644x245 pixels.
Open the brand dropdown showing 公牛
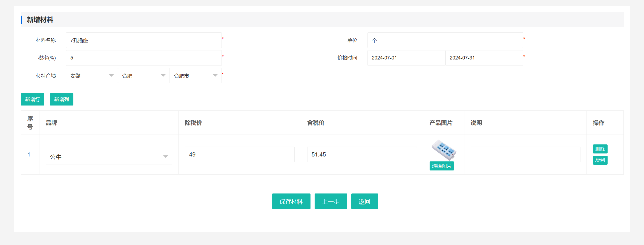[x=109, y=157]
